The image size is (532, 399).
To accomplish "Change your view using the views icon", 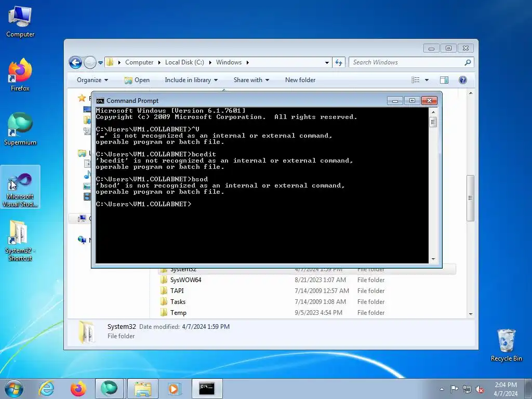I will [415, 80].
